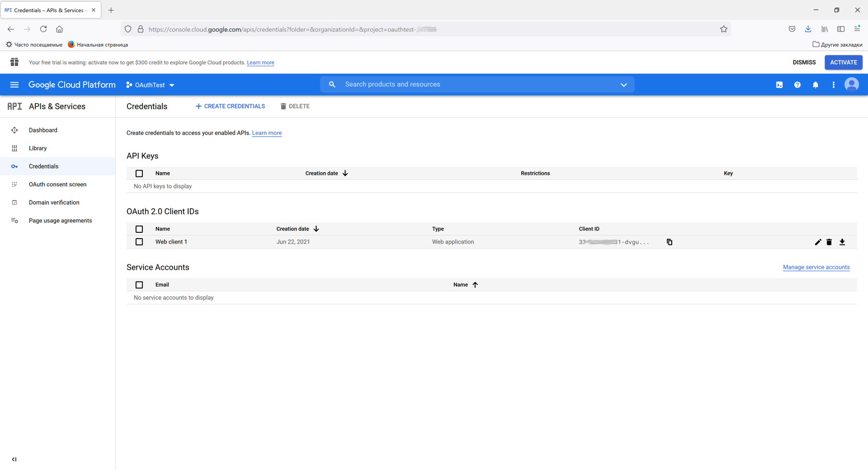Open the notifications bell
The image size is (868, 470).
coord(815,85)
